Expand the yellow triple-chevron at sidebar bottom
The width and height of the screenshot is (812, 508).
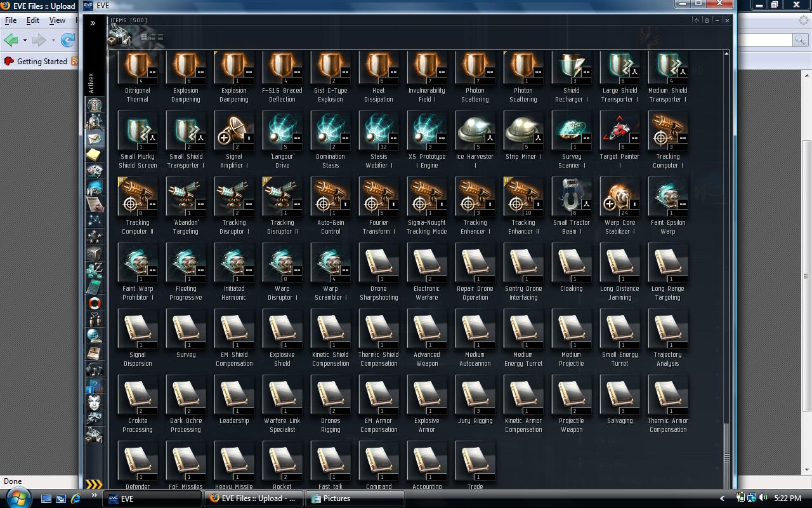point(94,485)
